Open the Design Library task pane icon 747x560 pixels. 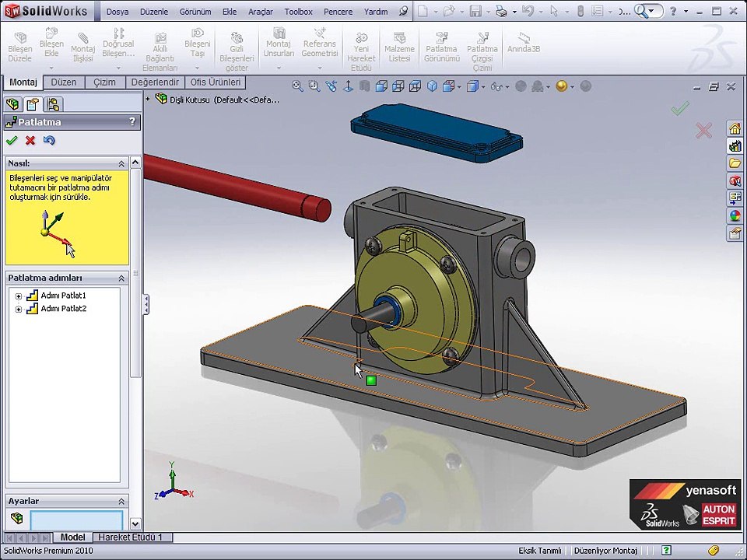pos(735,145)
